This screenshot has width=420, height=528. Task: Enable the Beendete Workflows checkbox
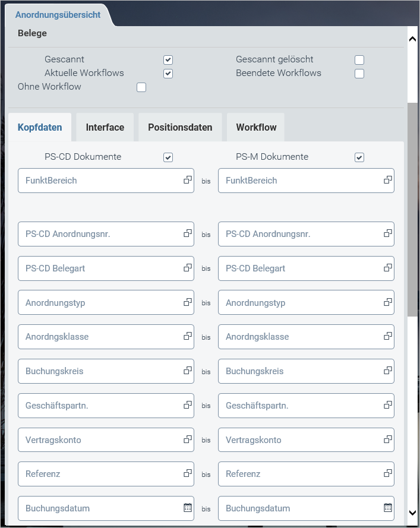point(359,74)
